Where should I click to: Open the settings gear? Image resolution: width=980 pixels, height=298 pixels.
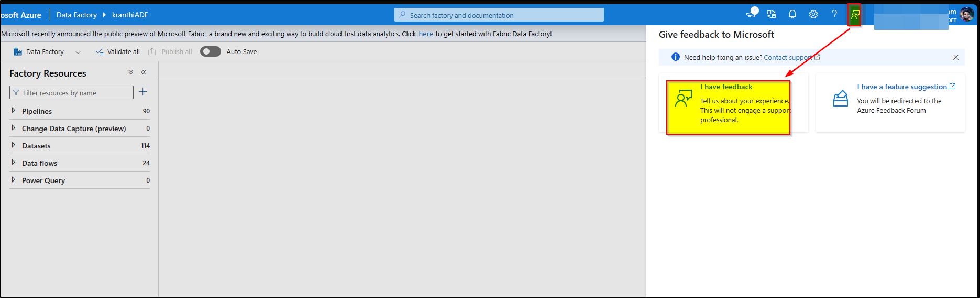pos(813,14)
